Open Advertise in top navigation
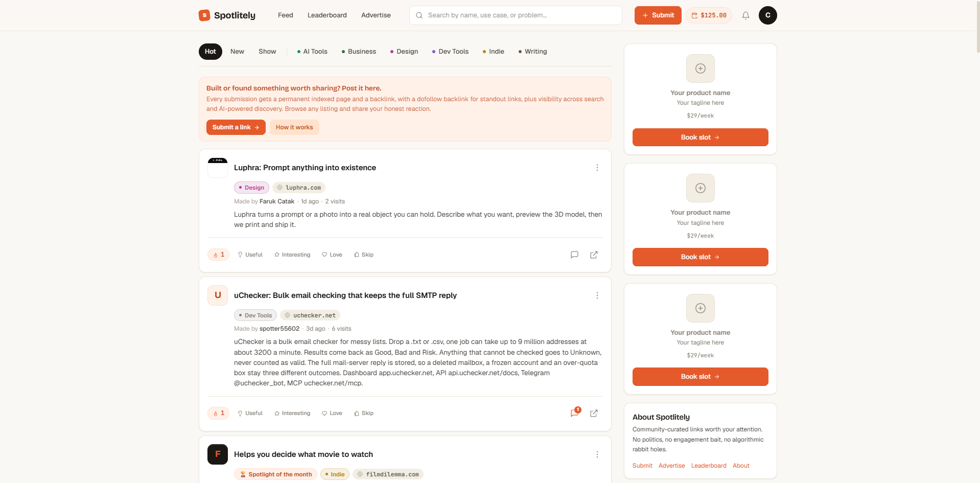The height and width of the screenshot is (483, 980). pos(376,15)
